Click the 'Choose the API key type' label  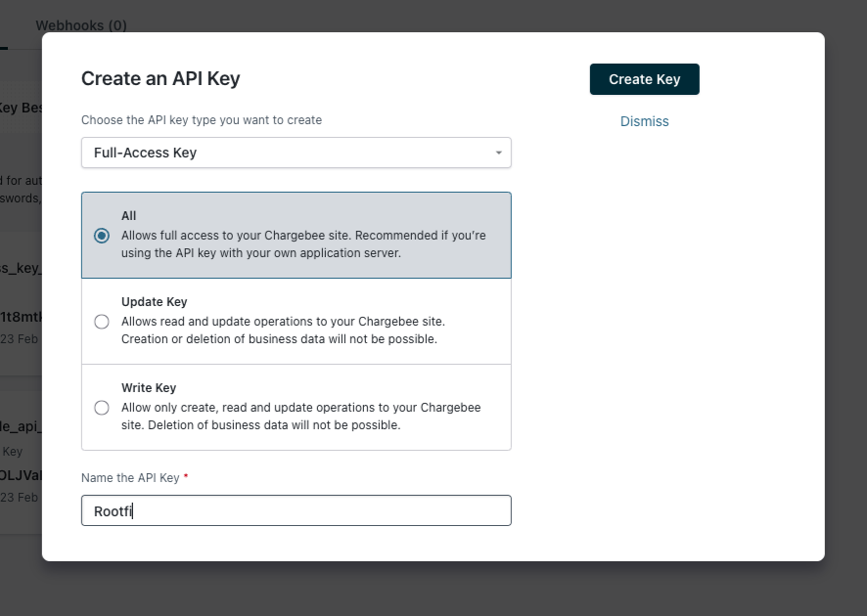202,120
